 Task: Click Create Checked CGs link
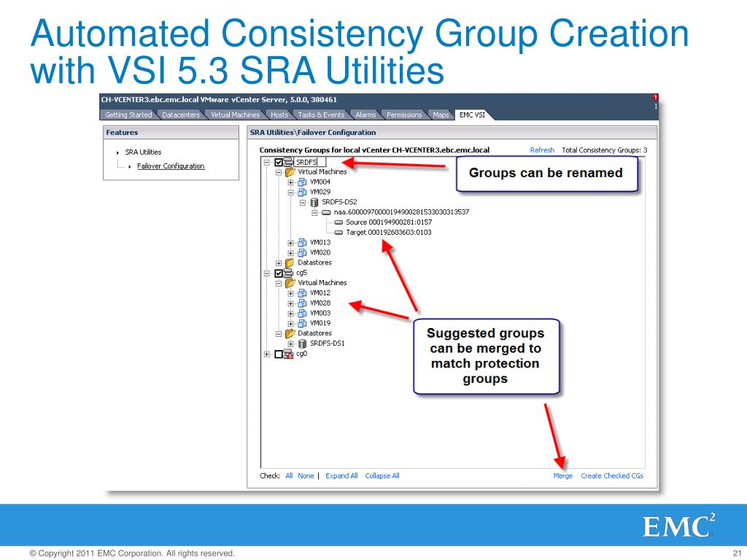[612, 475]
